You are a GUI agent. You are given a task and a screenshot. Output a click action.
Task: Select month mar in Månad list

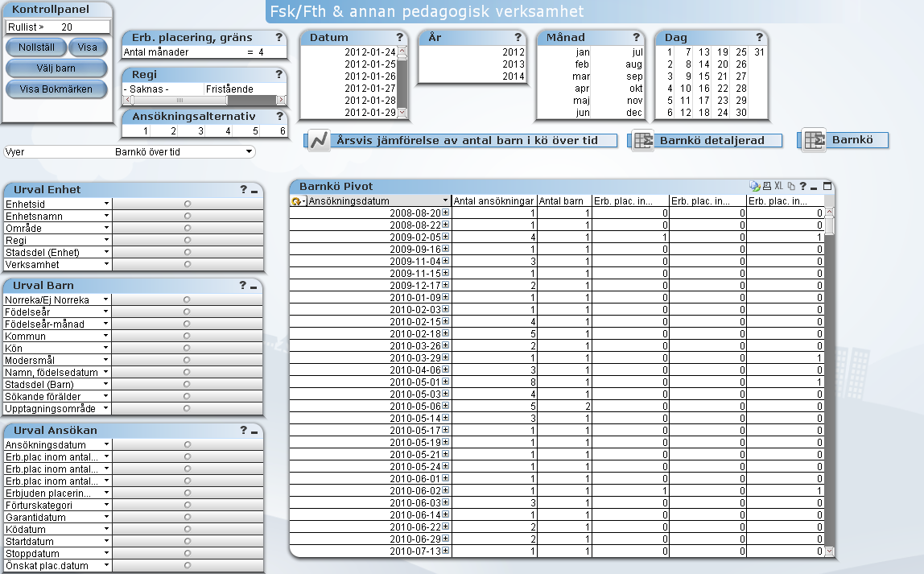point(564,76)
